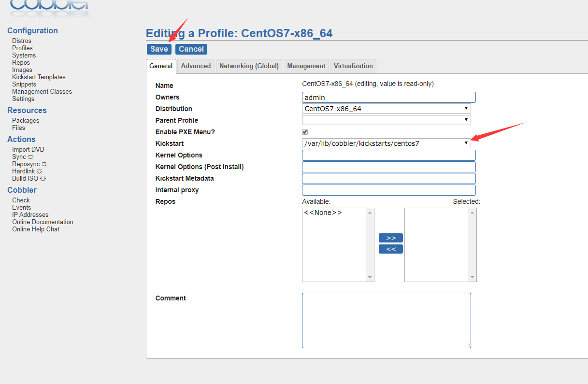Image resolution: width=588 pixels, height=384 pixels.
Task: Navigate to Images
Action: click(x=22, y=70)
